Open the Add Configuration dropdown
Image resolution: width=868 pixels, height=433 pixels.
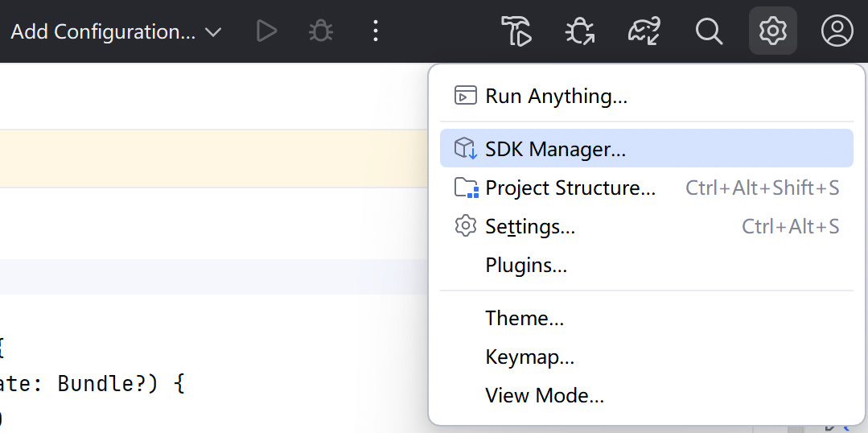tap(115, 32)
